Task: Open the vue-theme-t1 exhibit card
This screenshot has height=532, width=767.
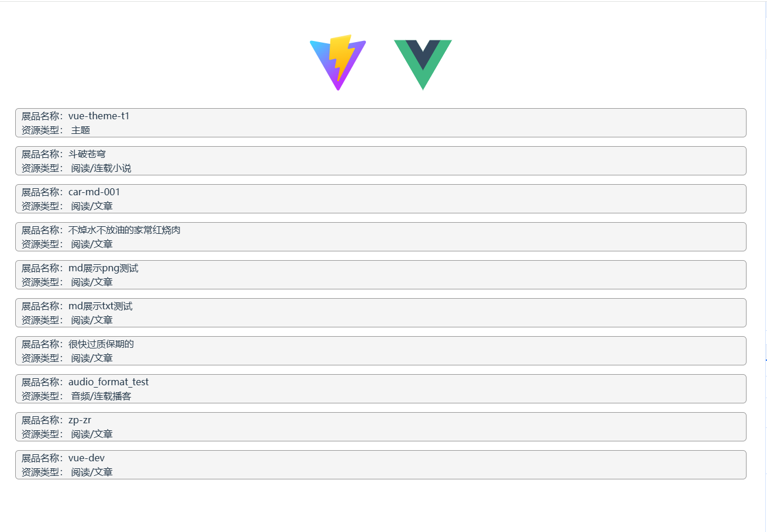Action: 381,123
